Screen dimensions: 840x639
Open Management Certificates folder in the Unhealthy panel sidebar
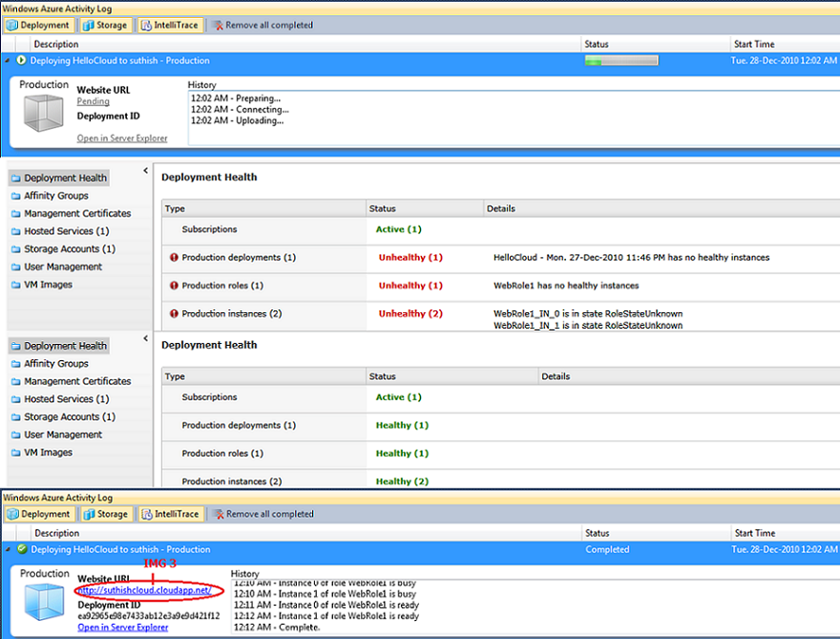point(72,213)
